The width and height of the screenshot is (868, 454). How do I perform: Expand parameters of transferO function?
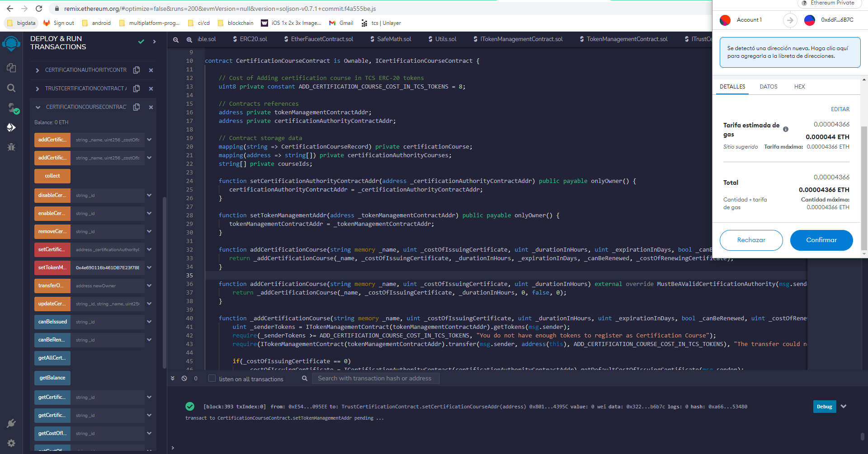point(149,286)
